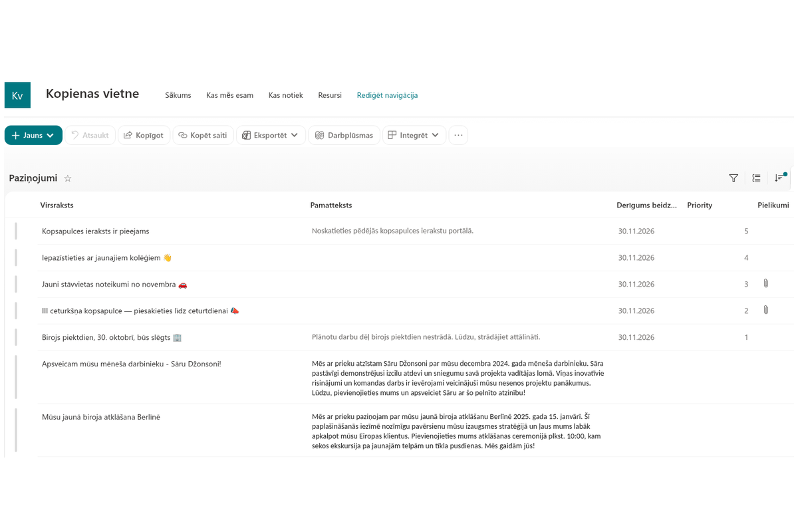This screenshot has height=532, width=798.
Task: Click the Derīgums beidz... column header
Action: point(646,205)
